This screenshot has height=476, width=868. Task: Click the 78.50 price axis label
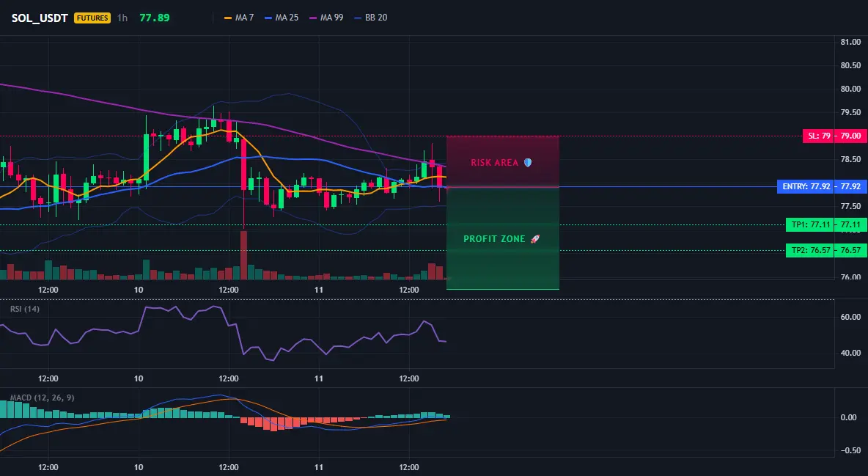point(850,160)
